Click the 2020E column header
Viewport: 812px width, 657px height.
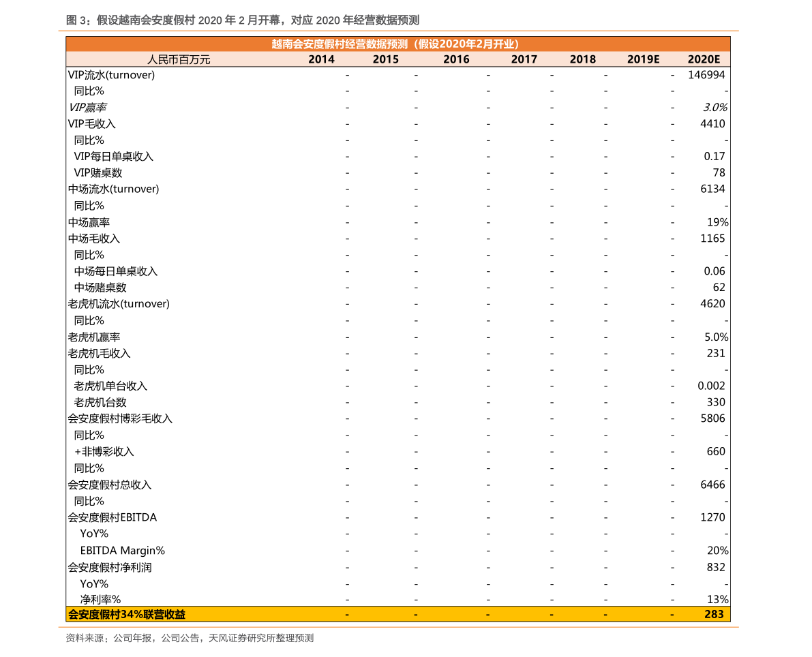tap(704, 59)
